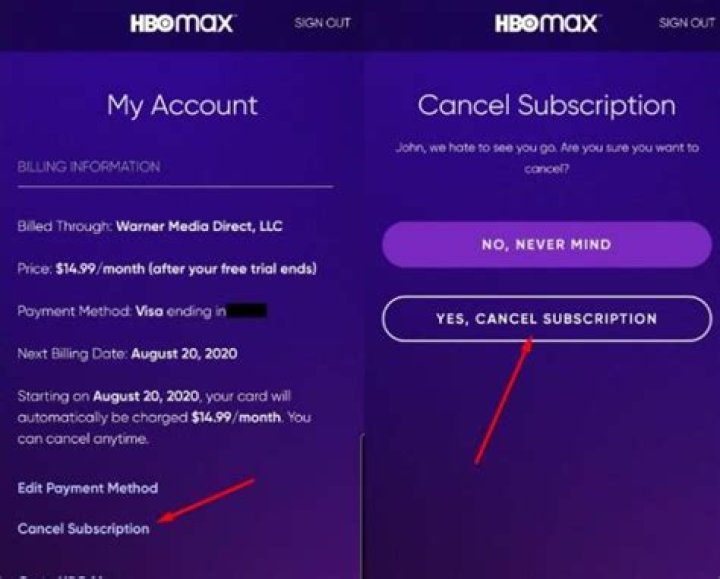
Task: Click the cut-off link below Cancel Subscription
Action: click(60, 576)
